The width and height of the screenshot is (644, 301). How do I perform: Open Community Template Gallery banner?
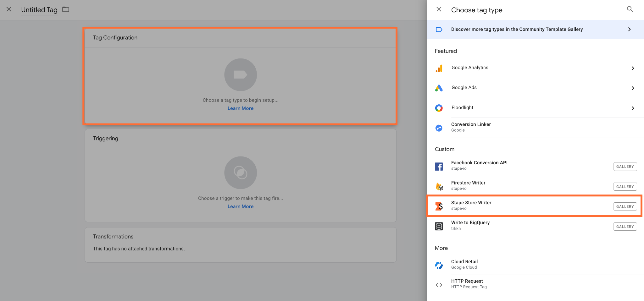(535, 29)
